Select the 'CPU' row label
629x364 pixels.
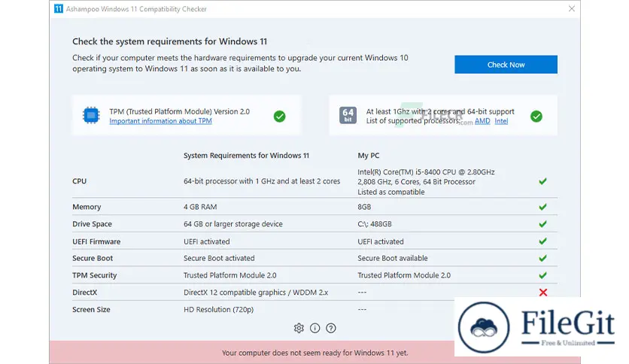80,181
